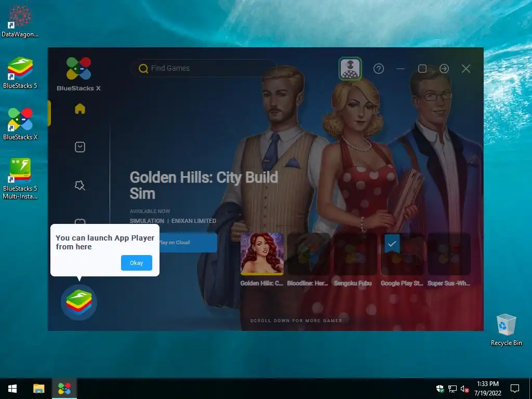Screen dimensions: 532x399
Task: Click the Play on Cloud button
Action: [x=188, y=242]
